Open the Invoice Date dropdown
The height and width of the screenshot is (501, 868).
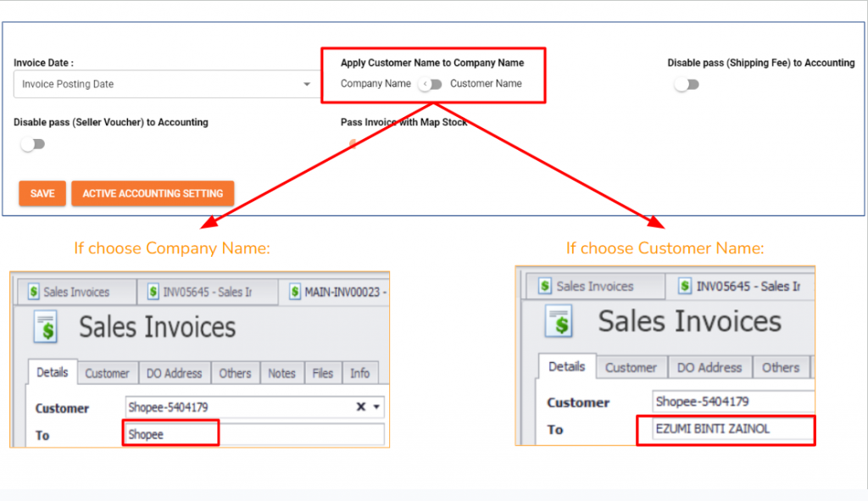coord(167,84)
